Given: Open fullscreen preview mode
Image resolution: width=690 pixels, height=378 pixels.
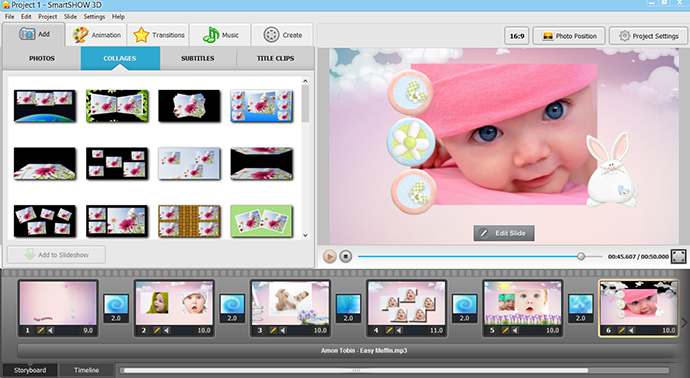Looking at the screenshot, I should 678,256.
